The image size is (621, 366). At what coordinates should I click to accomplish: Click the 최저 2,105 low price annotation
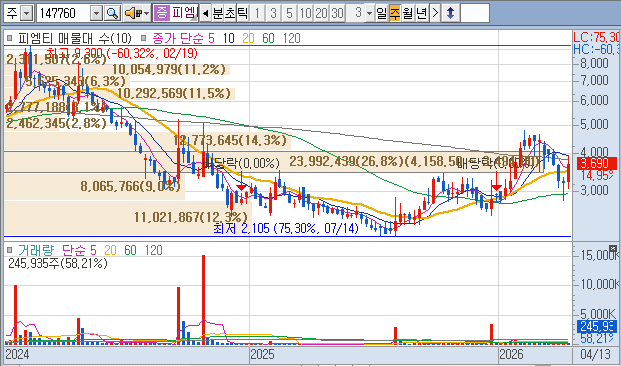pyautogui.click(x=286, y=228)
